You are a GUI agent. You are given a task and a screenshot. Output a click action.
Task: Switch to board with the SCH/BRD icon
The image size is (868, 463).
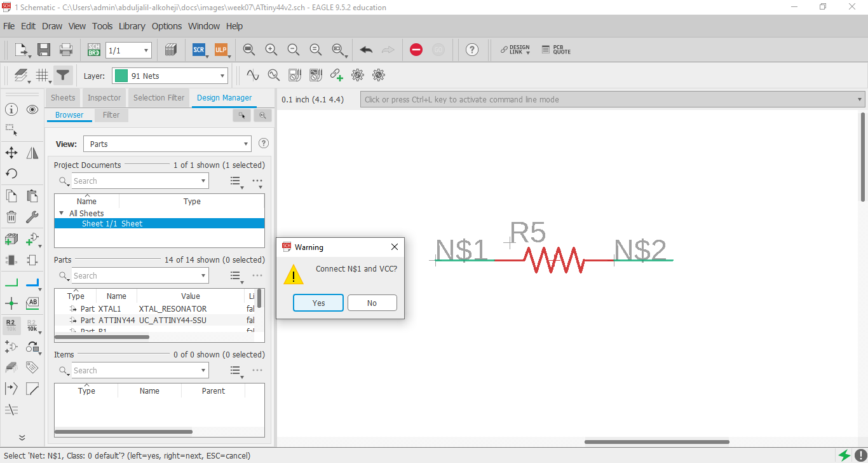94,50
